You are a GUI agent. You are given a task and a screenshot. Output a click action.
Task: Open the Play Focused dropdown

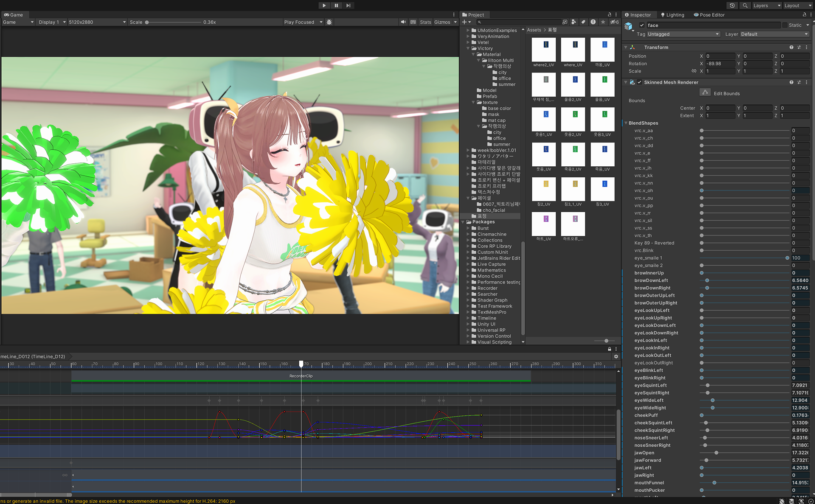click(303, 22)
